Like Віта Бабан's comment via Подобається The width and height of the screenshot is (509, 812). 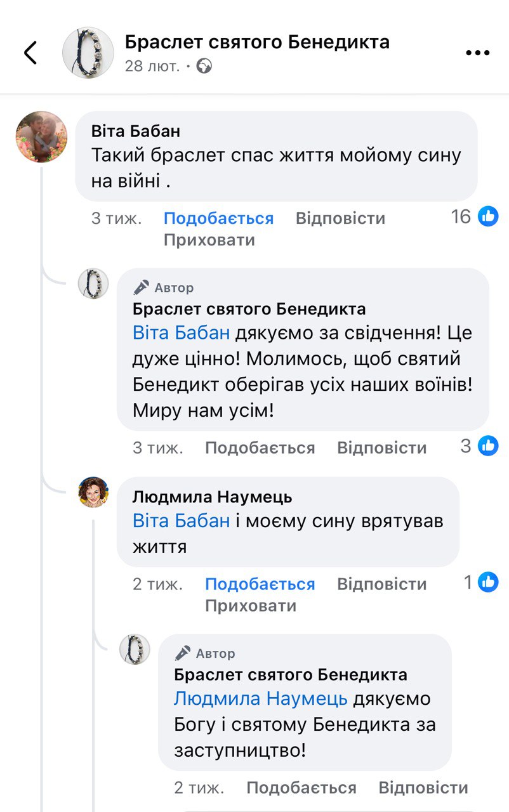pyautogui.click(x=218, y=218)
